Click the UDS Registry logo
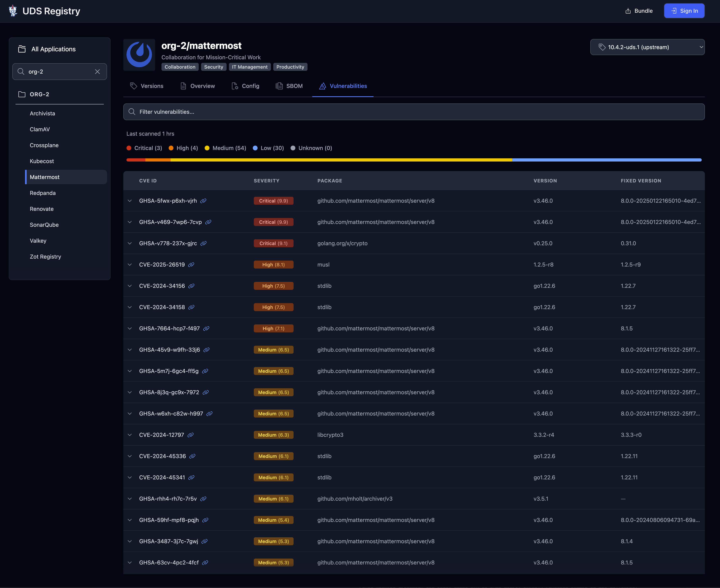 [13, 11]
